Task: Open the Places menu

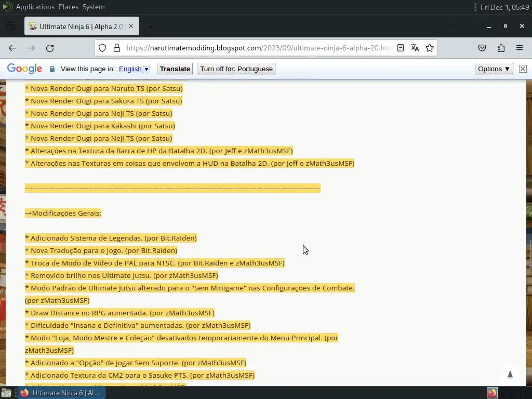Action: [x=69, y=7]
